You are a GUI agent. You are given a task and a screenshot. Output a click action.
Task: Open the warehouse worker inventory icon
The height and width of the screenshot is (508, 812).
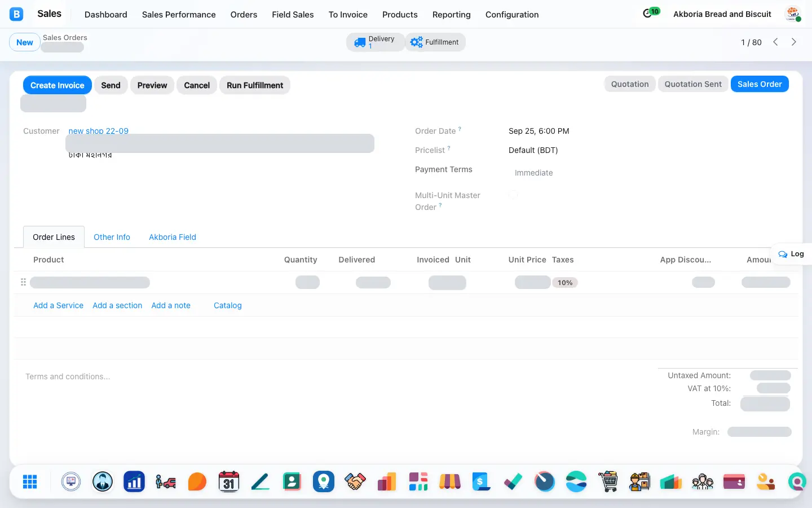click(639, 481)
